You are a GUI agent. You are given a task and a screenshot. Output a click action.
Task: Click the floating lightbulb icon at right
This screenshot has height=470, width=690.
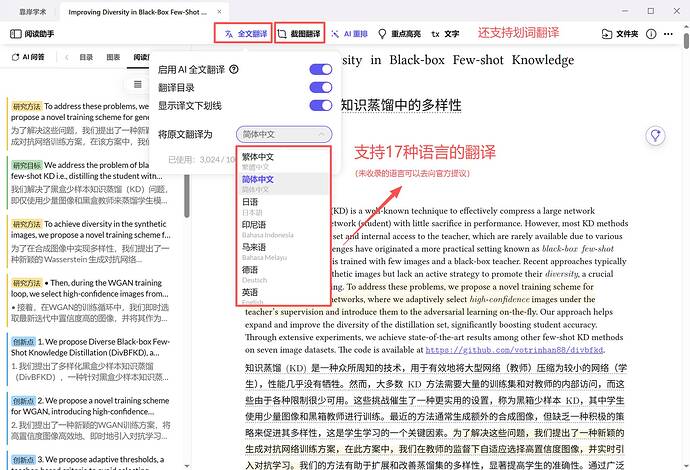point(655,135)
